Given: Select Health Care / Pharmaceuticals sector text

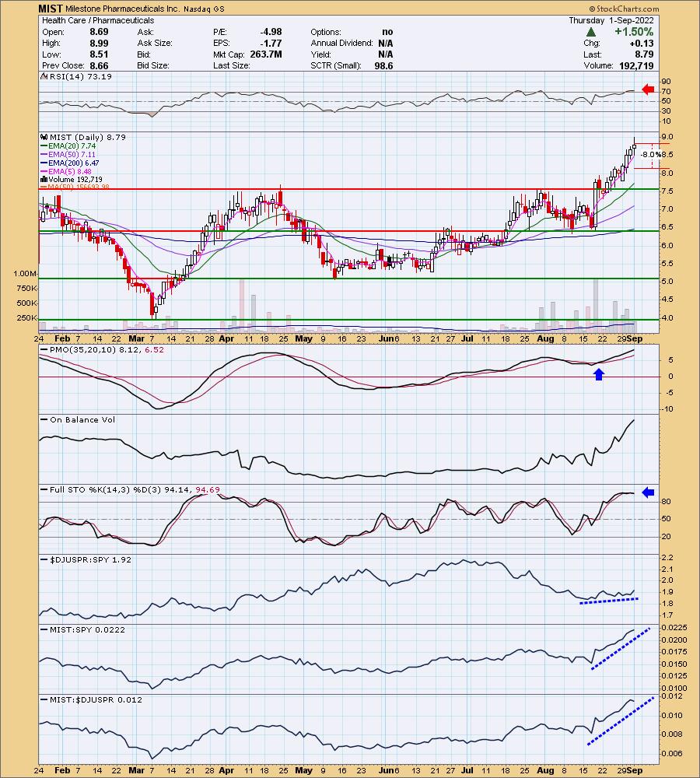Looking at the screenshot, I should click(x=98, y=20).
